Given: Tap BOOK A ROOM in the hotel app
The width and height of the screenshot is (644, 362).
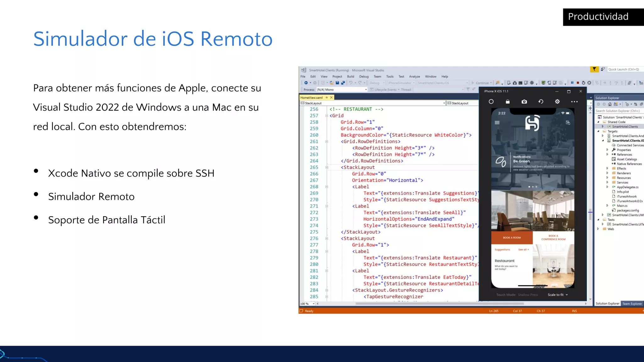Looking at the screenshot, I should click(x=512, y=238).
